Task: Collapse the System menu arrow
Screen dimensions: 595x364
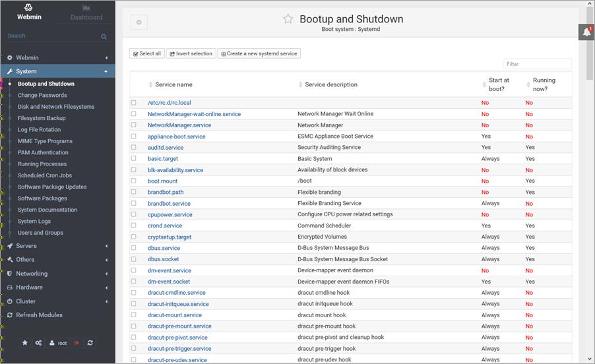Action: [x=106, y=71]
